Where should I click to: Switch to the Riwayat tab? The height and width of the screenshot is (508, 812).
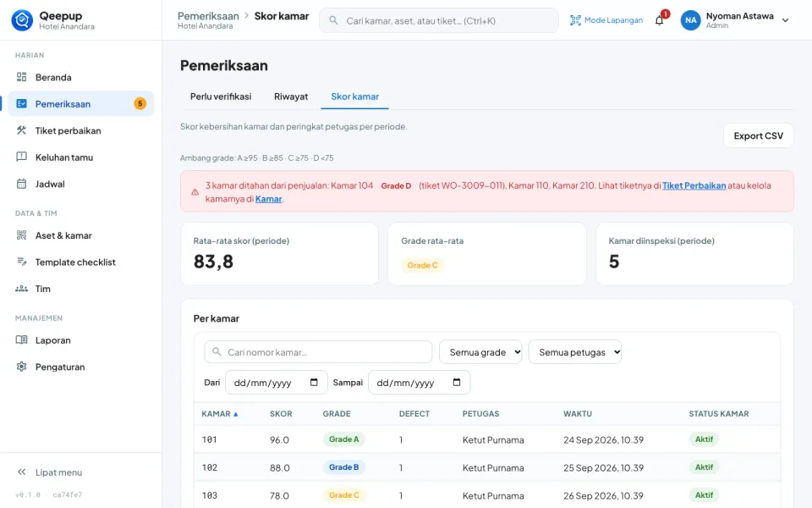pyautogui.click(x=291, y=97)
